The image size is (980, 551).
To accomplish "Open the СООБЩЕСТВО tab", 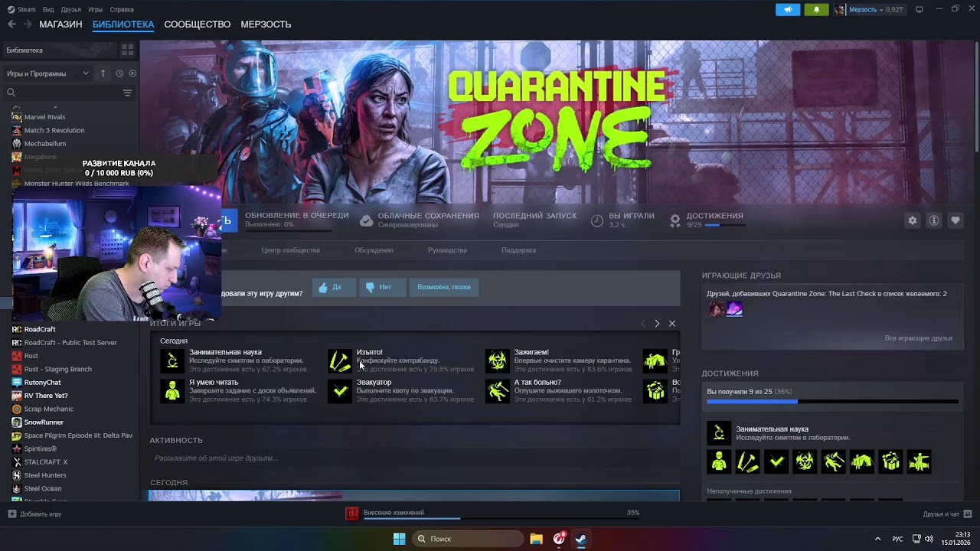I will [198, 24].
